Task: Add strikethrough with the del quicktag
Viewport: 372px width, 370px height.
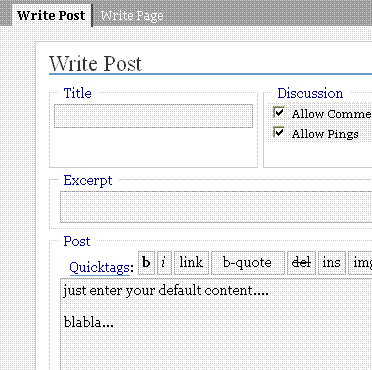Action: [x=301, y=263]
